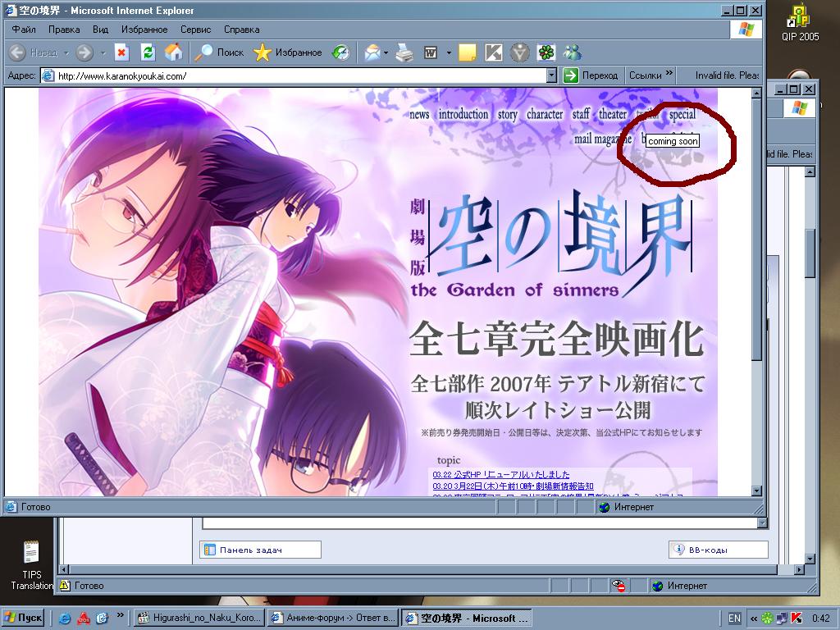Open Favorites (Избранное) star button

288,52
